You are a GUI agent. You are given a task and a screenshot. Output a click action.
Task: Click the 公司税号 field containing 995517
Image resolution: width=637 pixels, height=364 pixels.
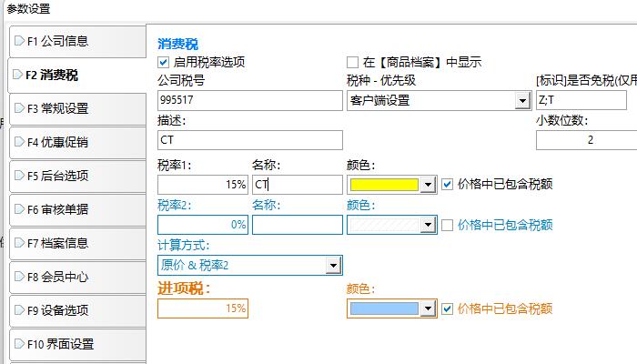pos(250,100)
